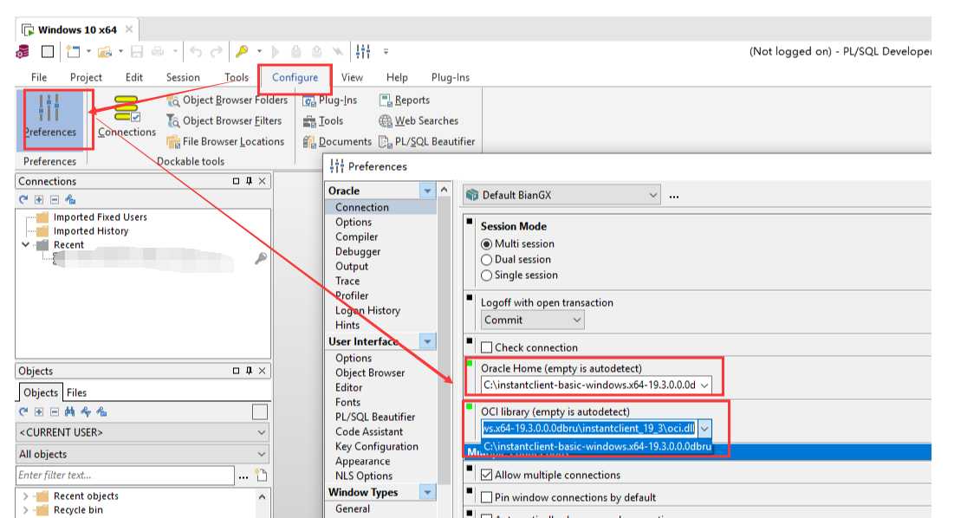Click the ellipsis button next to preference set
Image resolution: width=980 pixels, height=518 pixels.
tap(674, 196)
